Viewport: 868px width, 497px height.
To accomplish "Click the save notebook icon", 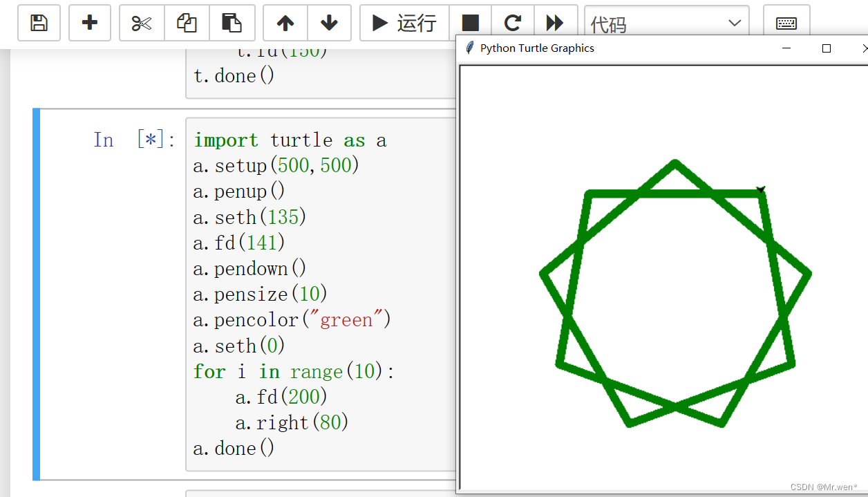I will [x=39, y=23].
